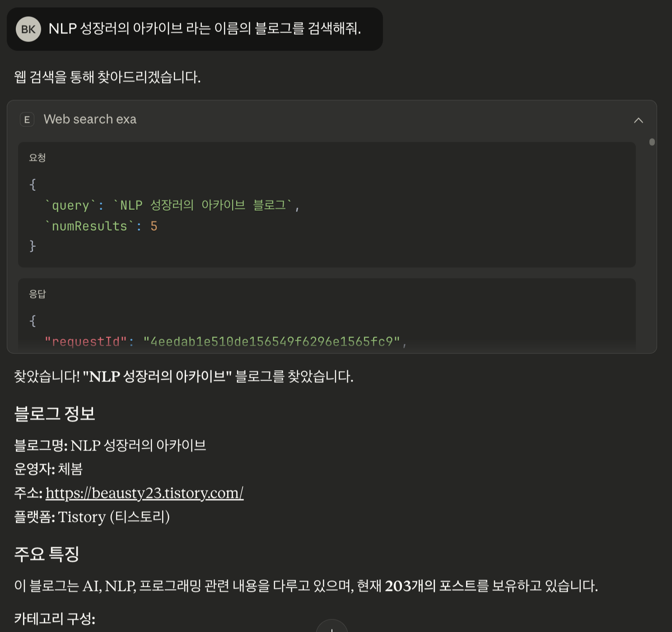Screen dimensions: 672x632
Task: Click the BK user avatar
Action: coord(28,29)
